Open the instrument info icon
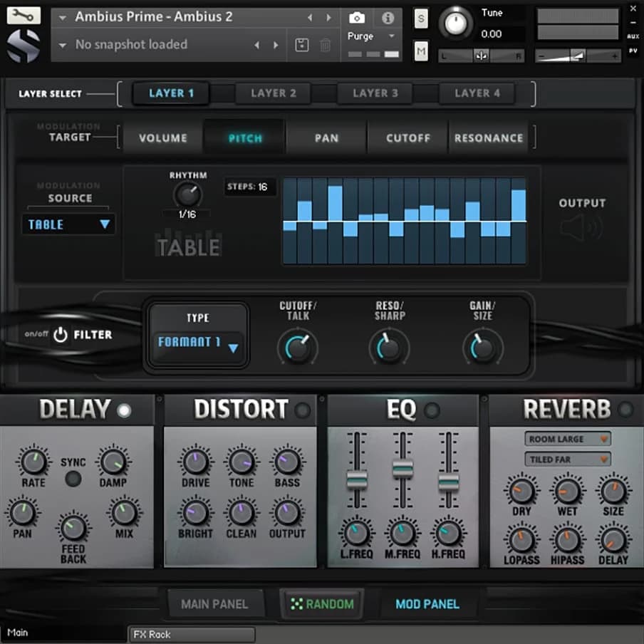644x644 pixels. click(388, 18)
